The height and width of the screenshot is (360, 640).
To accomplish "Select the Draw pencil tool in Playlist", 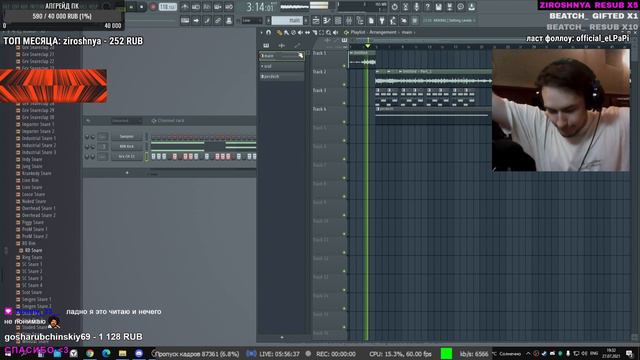I will (x=279, y=33).
